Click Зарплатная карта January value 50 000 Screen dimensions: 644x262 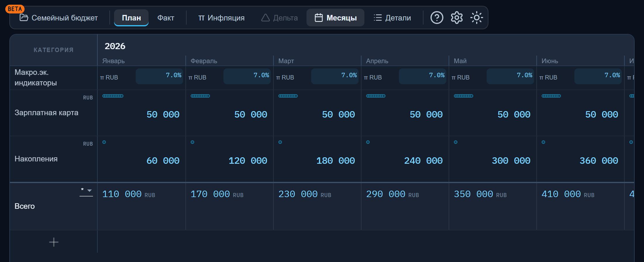pyautogui.click(x=163, y=114)
